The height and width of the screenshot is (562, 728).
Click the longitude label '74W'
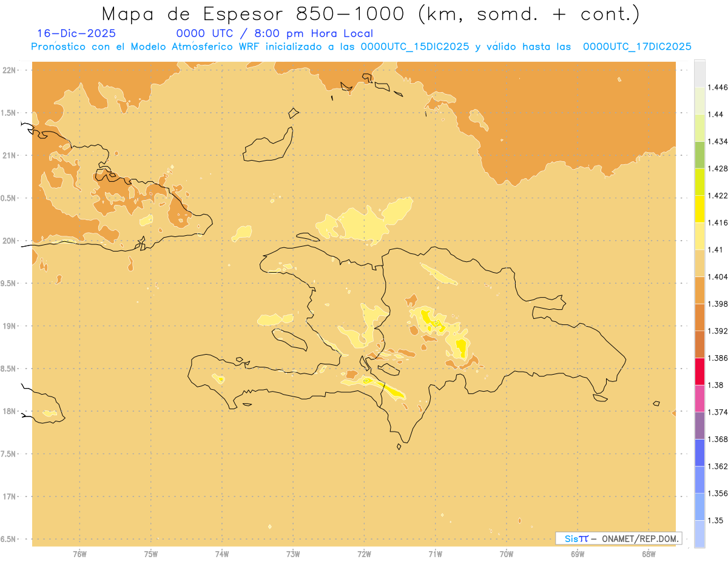(222, 554)
